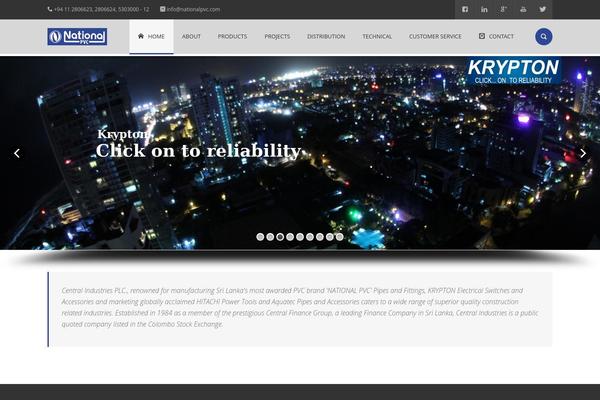This screenshot has height=400, width=600.
Task: Click the home icon in navigation
Action: (141, 36)
